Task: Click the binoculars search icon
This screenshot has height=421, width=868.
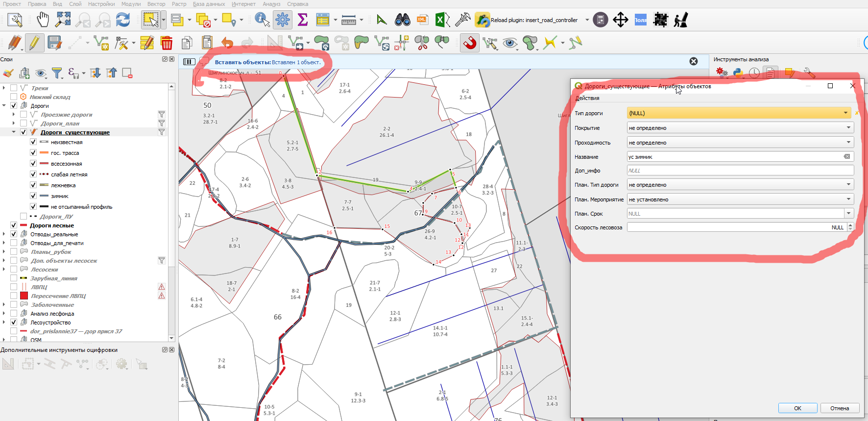Action: tap(403, 20)
